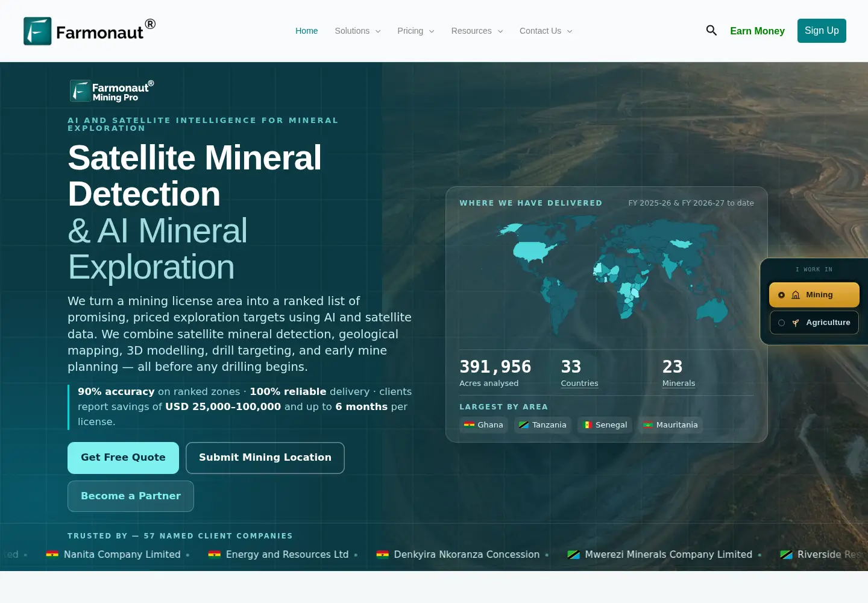
Task: Click the plant icon beside Agriculture
Action: 796,323
